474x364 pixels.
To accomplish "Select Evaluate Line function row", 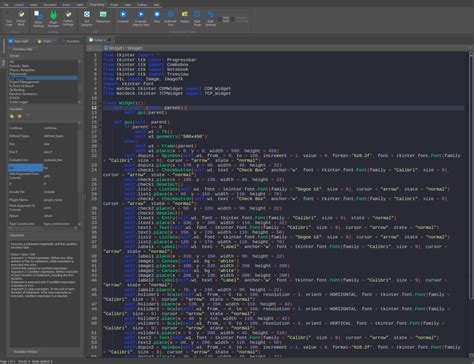I will coord(43,160).
